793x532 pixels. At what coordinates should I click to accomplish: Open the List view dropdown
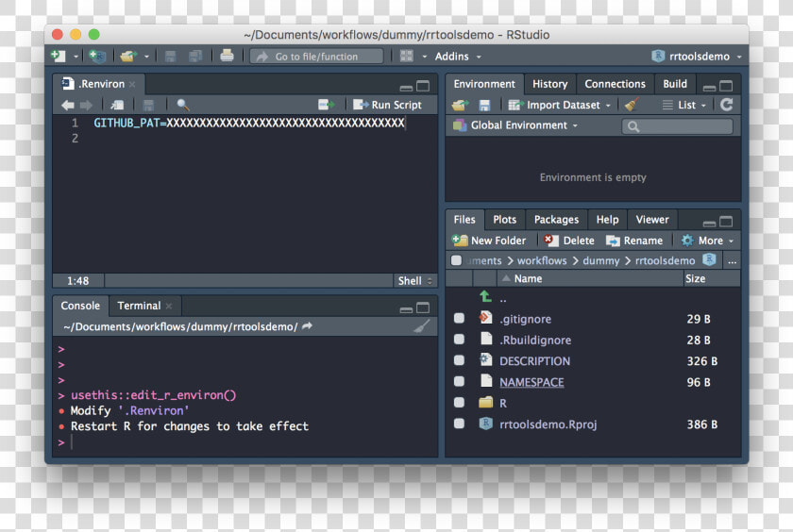683,105
